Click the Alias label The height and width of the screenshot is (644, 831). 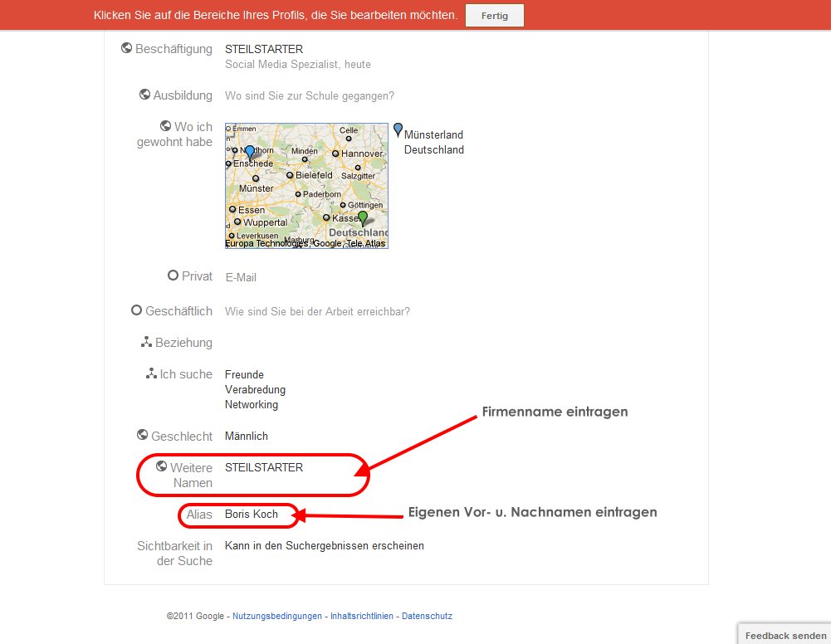tap(199, 515)
